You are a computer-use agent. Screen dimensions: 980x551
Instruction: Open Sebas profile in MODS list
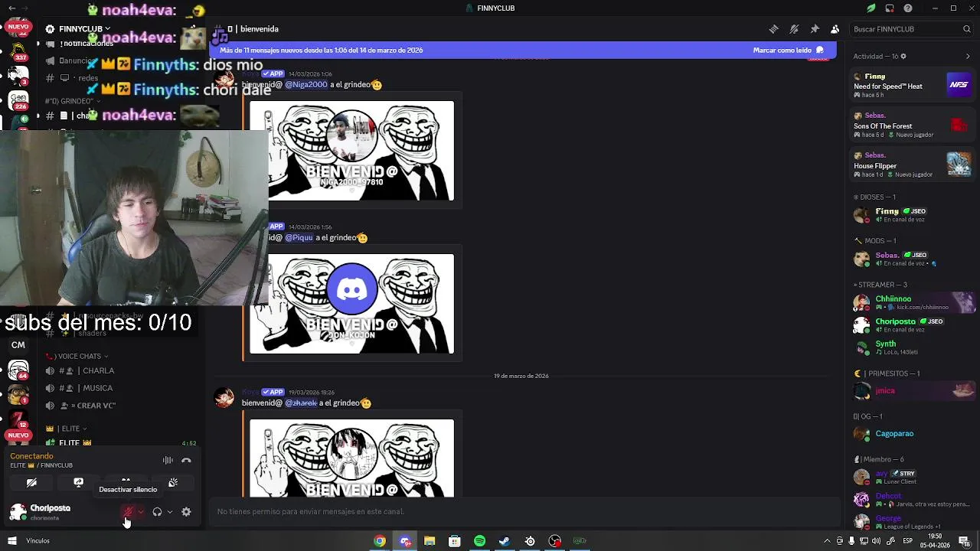[913, 259]
